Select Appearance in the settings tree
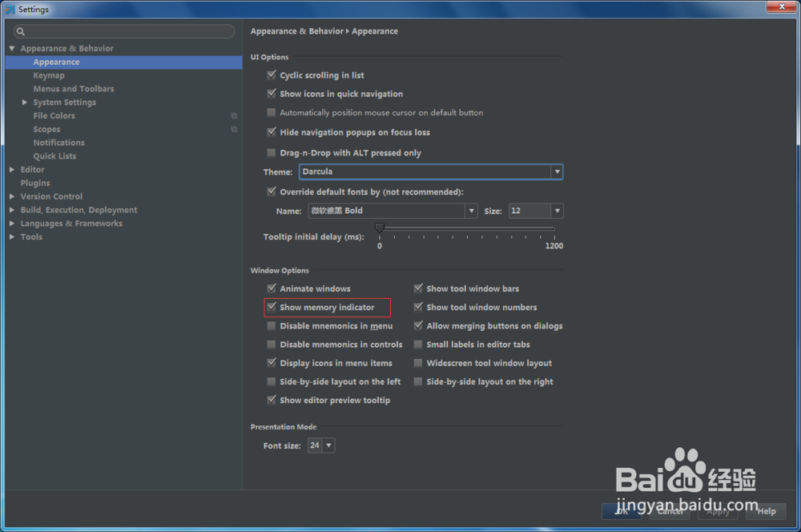 pos(123,62)
